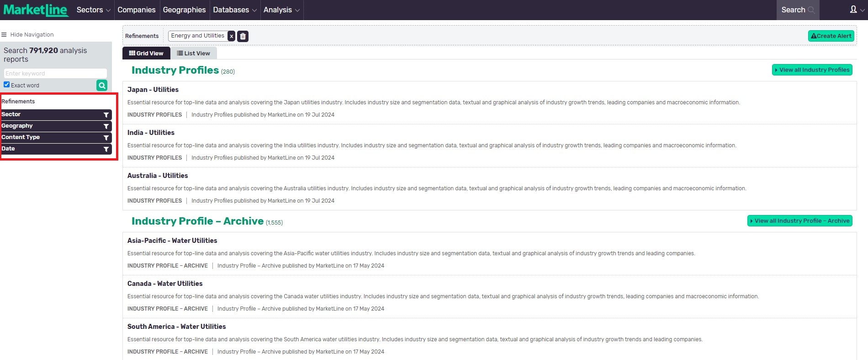The image size is (868, 360).
Task: Select the Grid View tab
Action: (146, 53)
